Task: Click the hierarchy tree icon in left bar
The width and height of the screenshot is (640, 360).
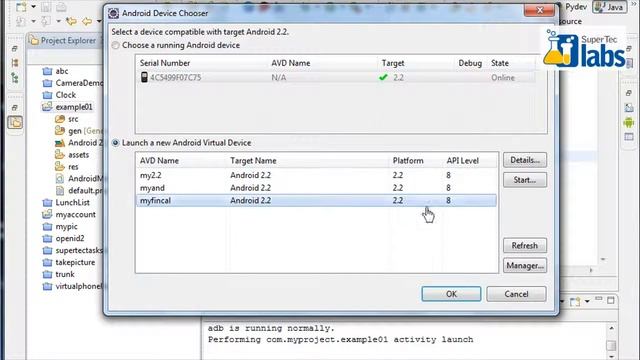Action: point(15,78)
